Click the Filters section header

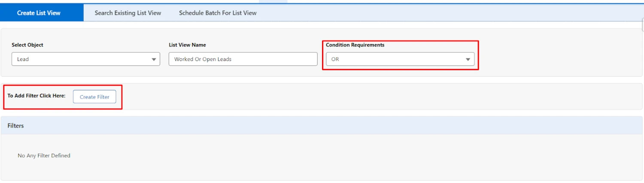click(15, 126)
